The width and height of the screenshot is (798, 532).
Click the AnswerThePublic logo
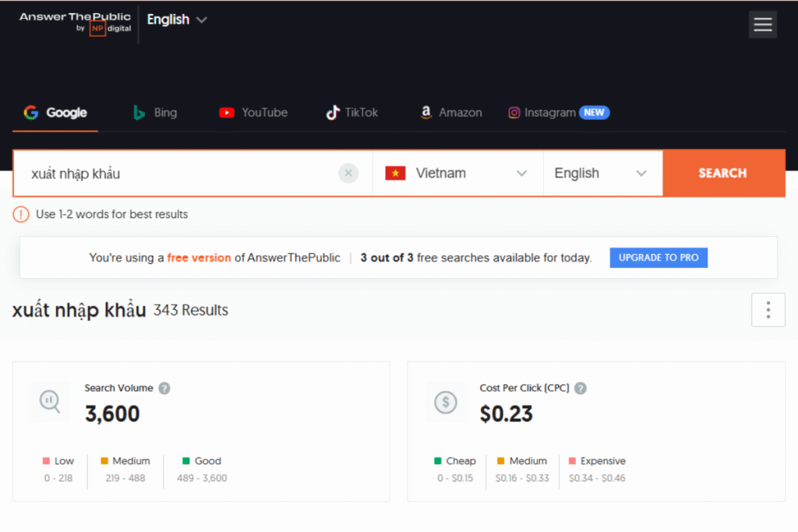coord(75,22)
